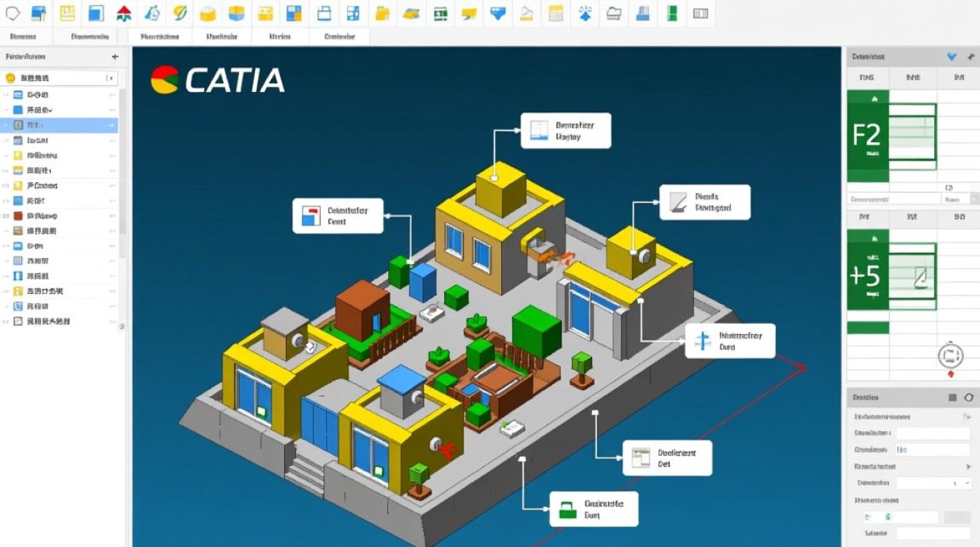Image resolution: width=980 pixels, height=547 pixels.
Task: Select the highlighted row in the left tree
Action: click(58, 125)
